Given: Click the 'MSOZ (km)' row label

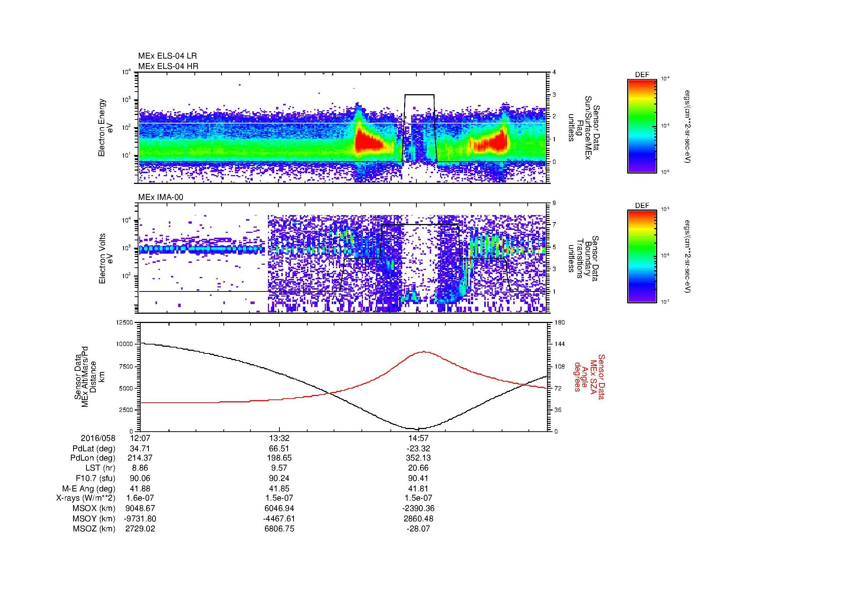Looking at the screenshot, I should click(x=94, y=529).
